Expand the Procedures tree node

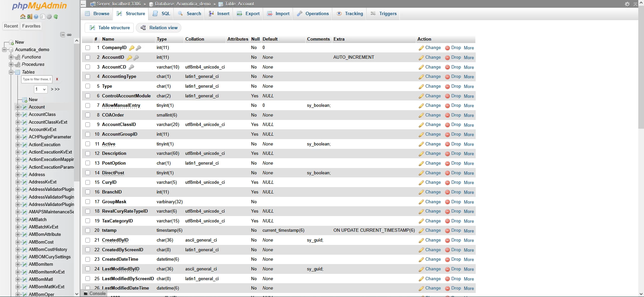tap(11, 65)
